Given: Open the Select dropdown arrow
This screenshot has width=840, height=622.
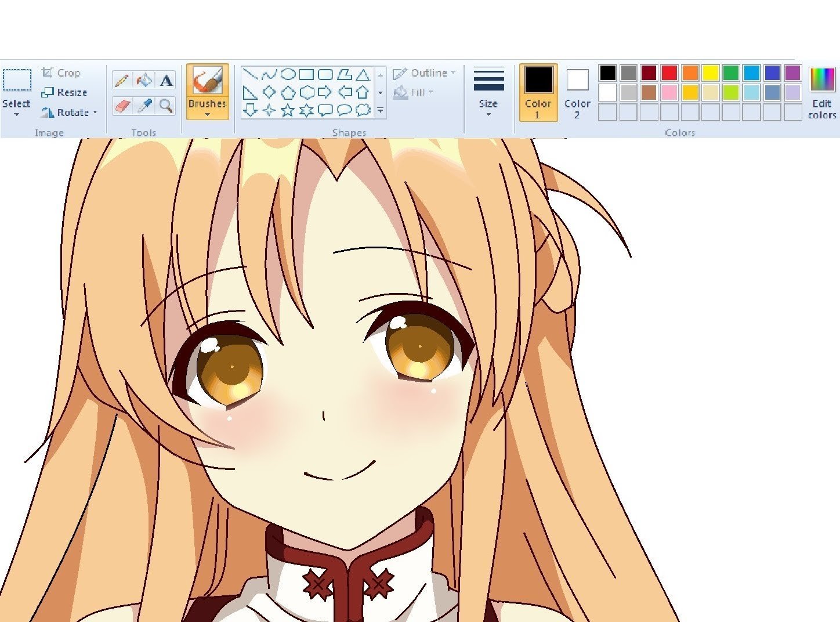Looking at the screenshot, I should pos(16,115).
